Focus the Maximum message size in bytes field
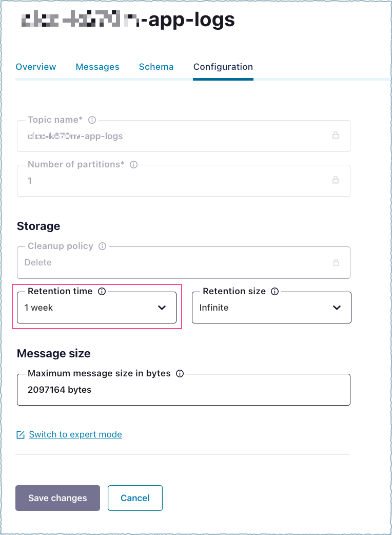 (183, 390)
